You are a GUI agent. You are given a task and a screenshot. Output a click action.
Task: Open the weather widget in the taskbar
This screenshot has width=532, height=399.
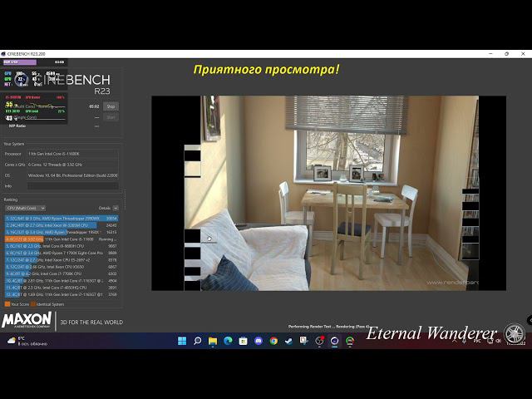[27, 341]
